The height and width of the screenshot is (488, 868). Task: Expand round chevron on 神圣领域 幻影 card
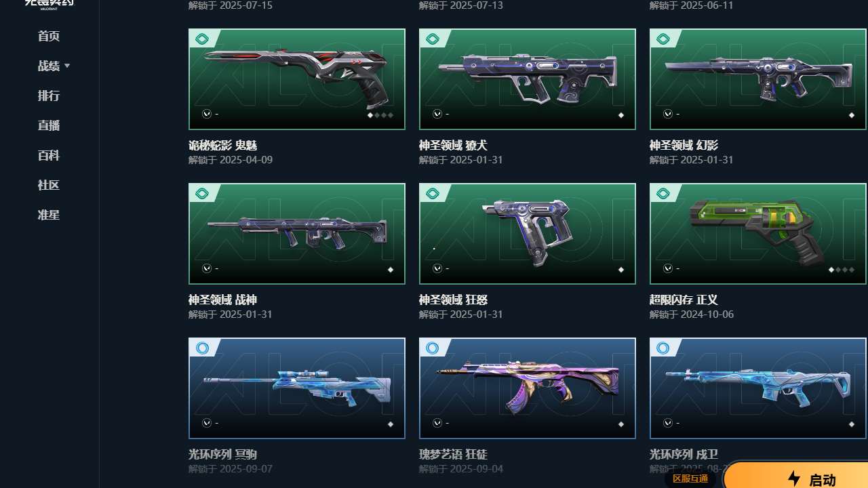click(668, 114)
